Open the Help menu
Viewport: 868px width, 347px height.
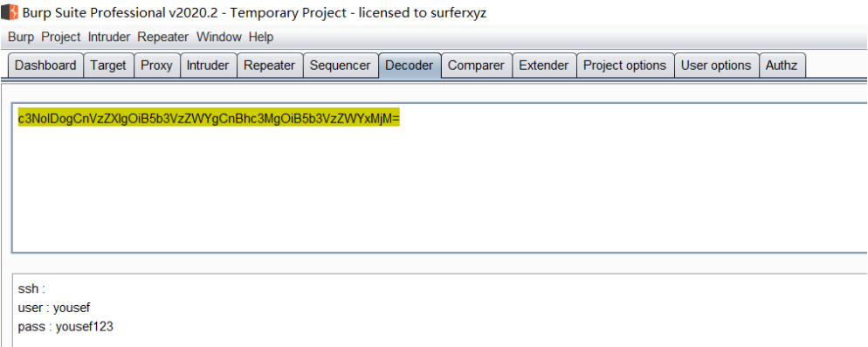(261, 37)
